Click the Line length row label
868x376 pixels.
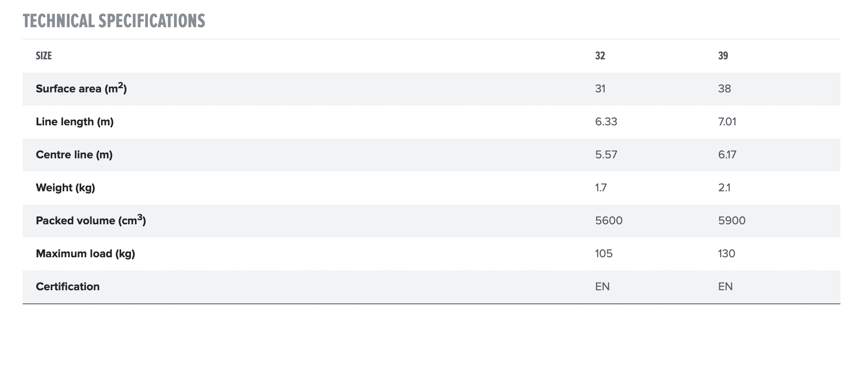(75, 122)
